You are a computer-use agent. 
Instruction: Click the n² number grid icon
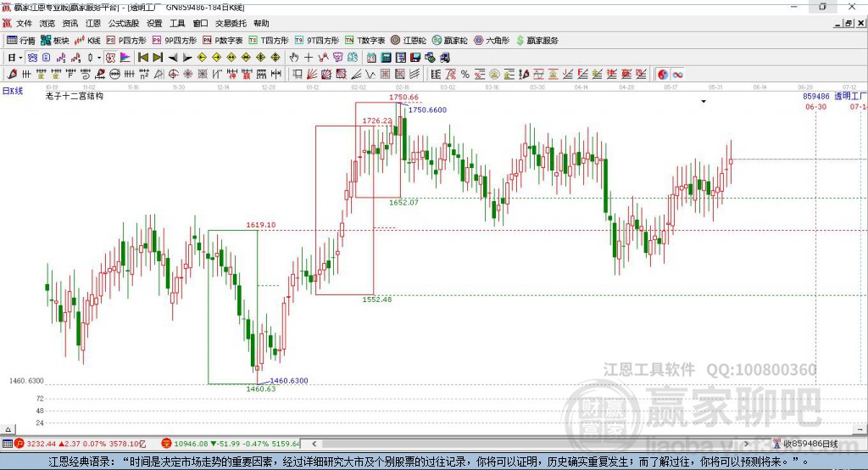point(144,75)
